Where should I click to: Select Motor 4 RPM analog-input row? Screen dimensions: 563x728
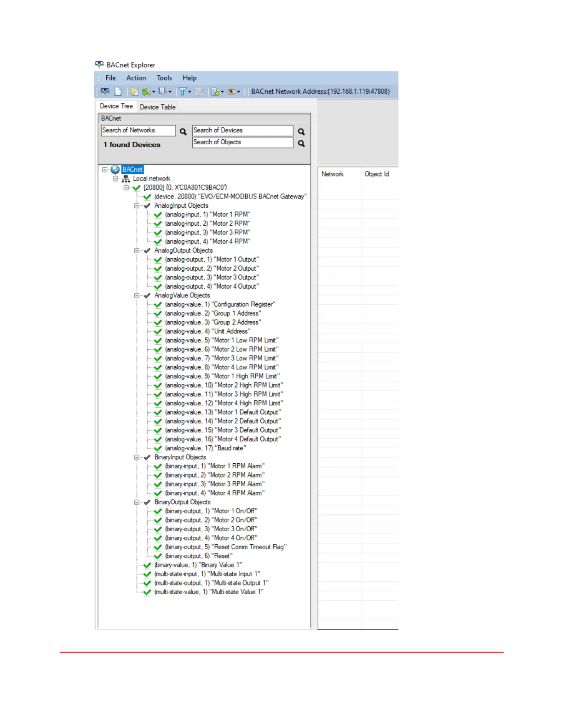(208, 242)
